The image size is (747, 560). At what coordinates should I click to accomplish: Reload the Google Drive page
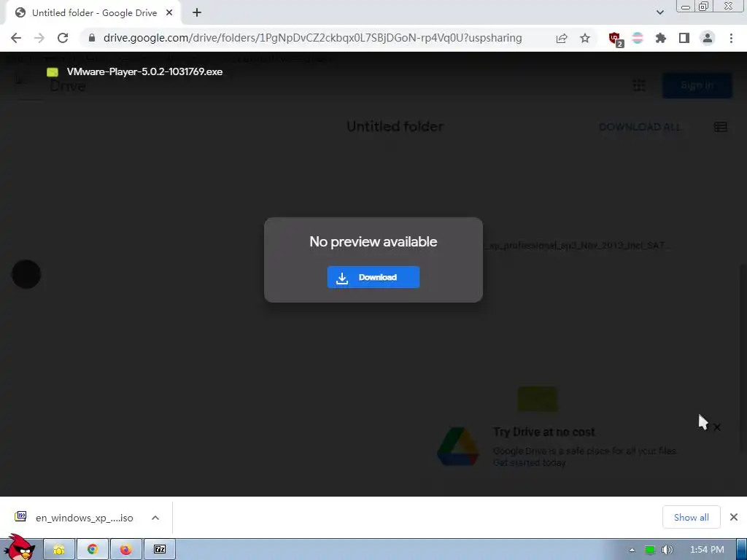(63, 38)
